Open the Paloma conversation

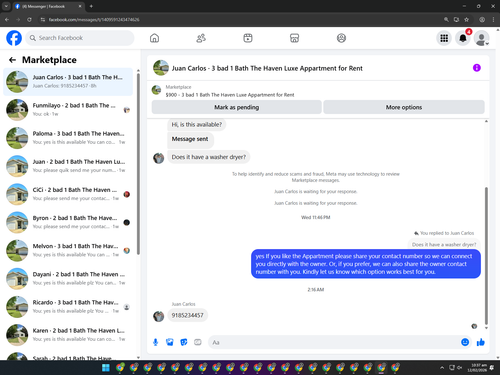click(x=68, y=138)
